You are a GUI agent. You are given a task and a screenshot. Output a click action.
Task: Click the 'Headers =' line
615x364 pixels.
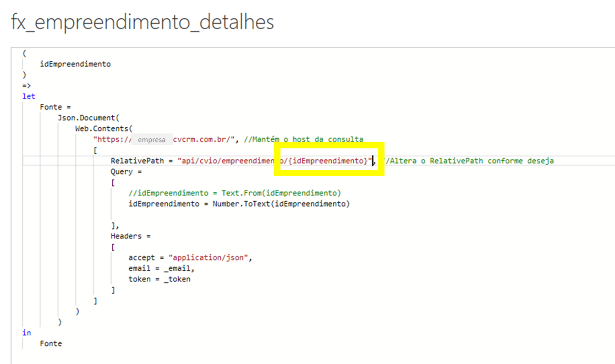[x=131, y=236]
